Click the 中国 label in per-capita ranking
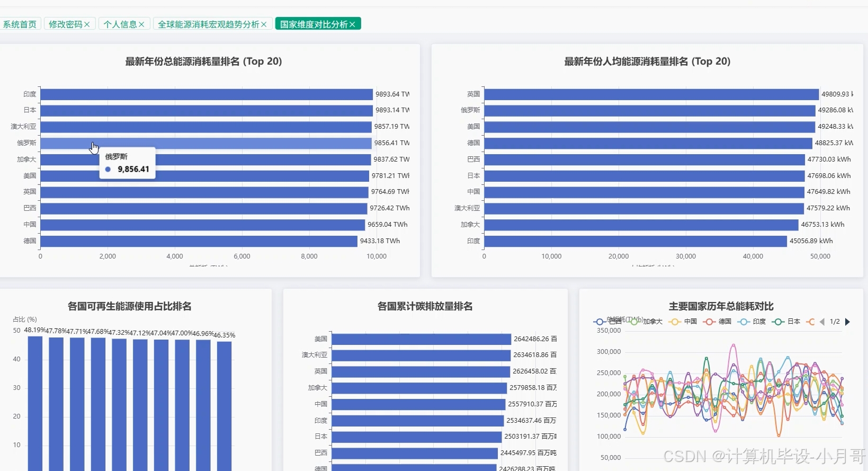868x471 pixels. [473, 192]
